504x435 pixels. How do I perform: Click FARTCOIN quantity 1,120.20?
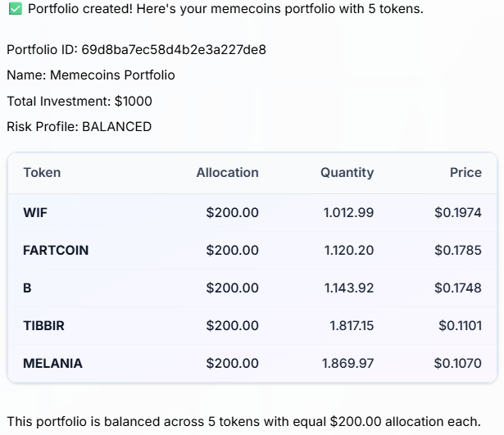[349, 251]
